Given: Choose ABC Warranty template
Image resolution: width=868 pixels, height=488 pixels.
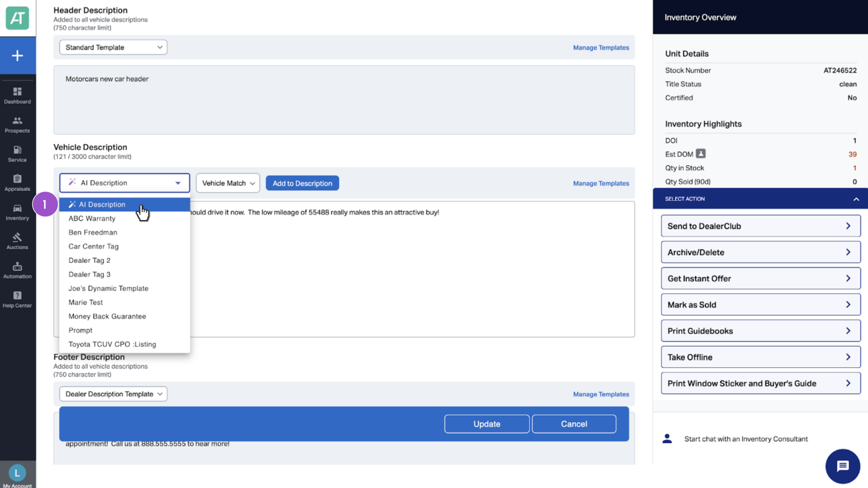Looking at the screenshot, I should (x=124, y=218).
